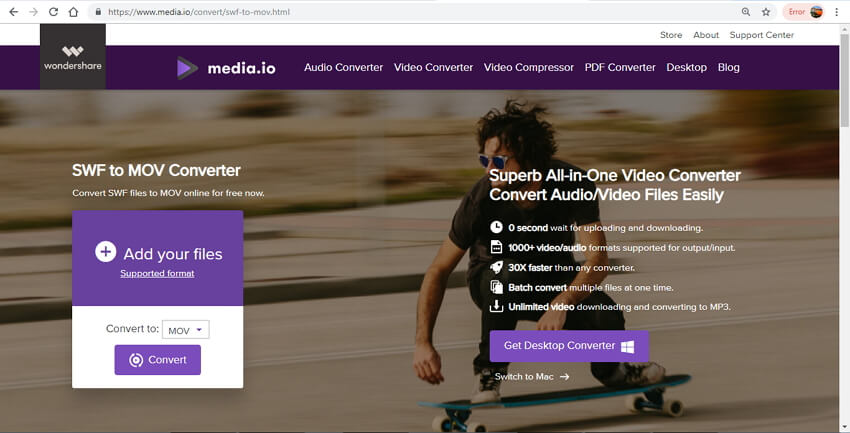This screenshot has height=433, width=850.
Task: Click the download icon beside Unlimited video
Action: coord(497,306)
